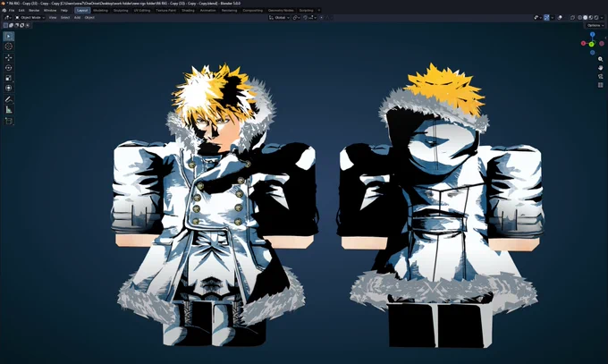Open the viewport Add menu
Screen dimensions: 608x364
(x=77, y=18)
